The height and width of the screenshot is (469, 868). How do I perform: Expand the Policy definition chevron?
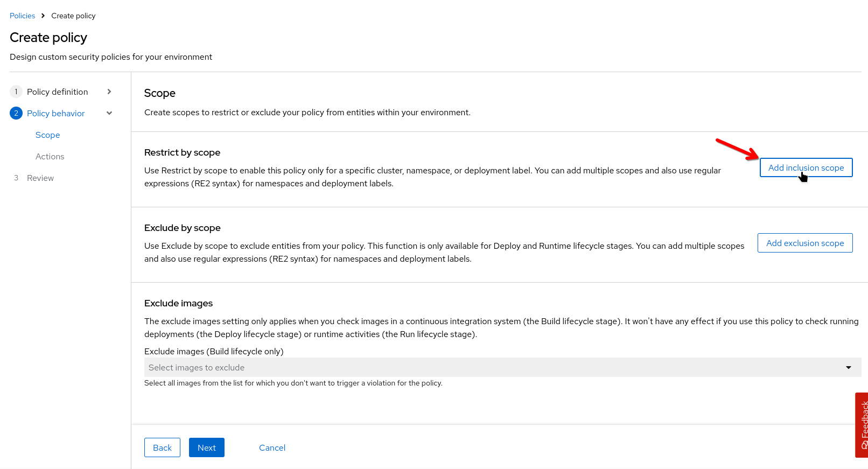click(x=109, y=92)
